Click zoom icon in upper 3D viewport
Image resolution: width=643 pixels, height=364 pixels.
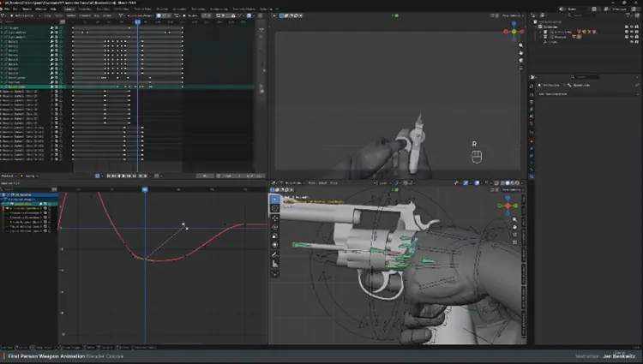[x=520, y=45]
